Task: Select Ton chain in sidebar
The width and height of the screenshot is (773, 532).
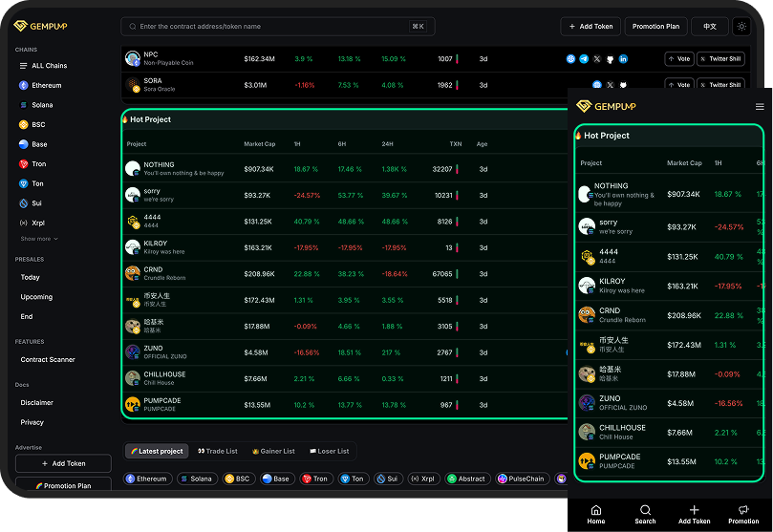Action: [32, 183]
